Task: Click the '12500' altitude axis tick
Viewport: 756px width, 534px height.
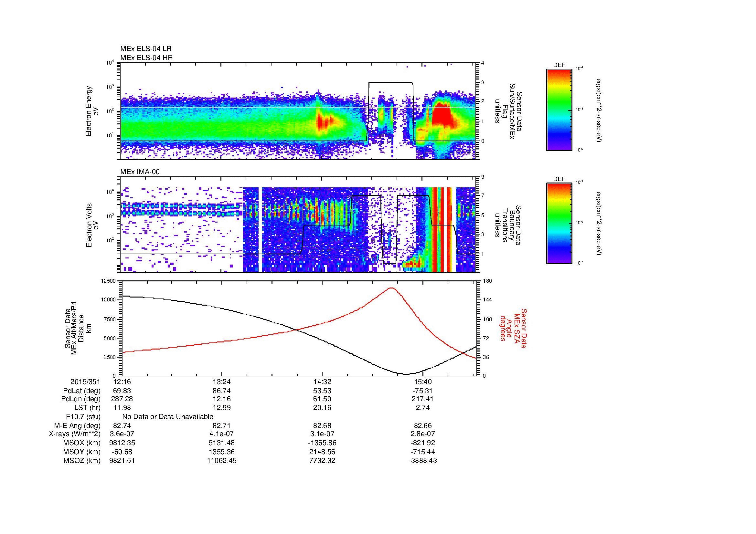Action: pos(109,281)
